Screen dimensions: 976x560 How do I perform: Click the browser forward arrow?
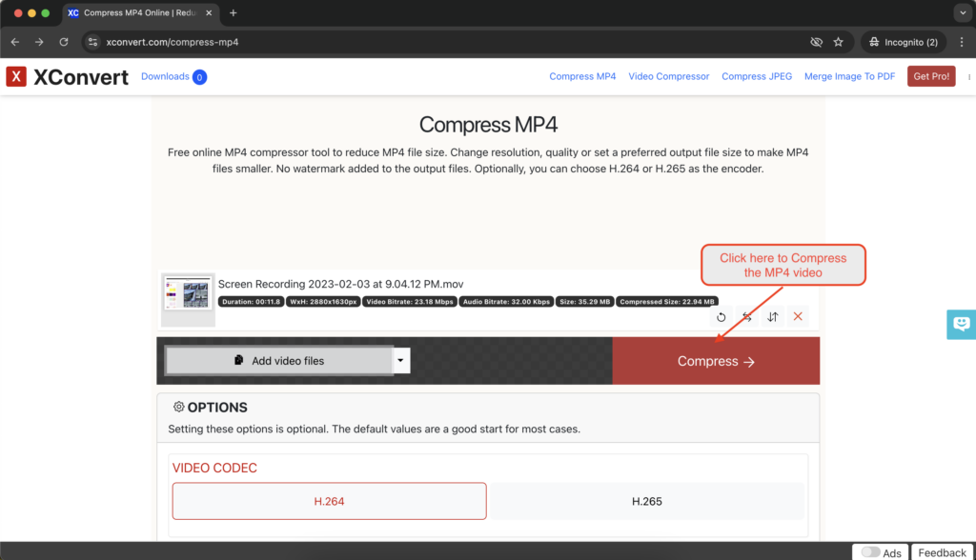39,42
